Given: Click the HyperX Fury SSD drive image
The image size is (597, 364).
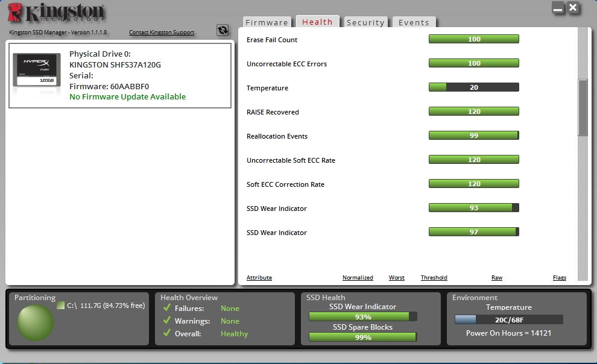Looking at the screenshot, I should pos(37,71).
